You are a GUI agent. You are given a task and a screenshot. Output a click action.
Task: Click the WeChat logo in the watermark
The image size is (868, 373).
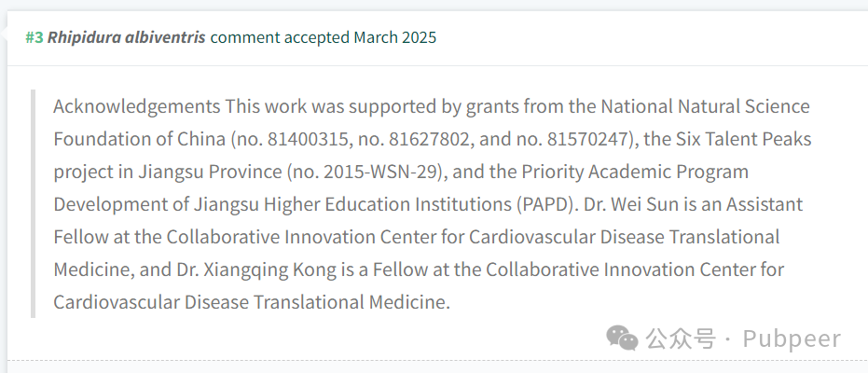pyautogui.click(x=622, y=337)
